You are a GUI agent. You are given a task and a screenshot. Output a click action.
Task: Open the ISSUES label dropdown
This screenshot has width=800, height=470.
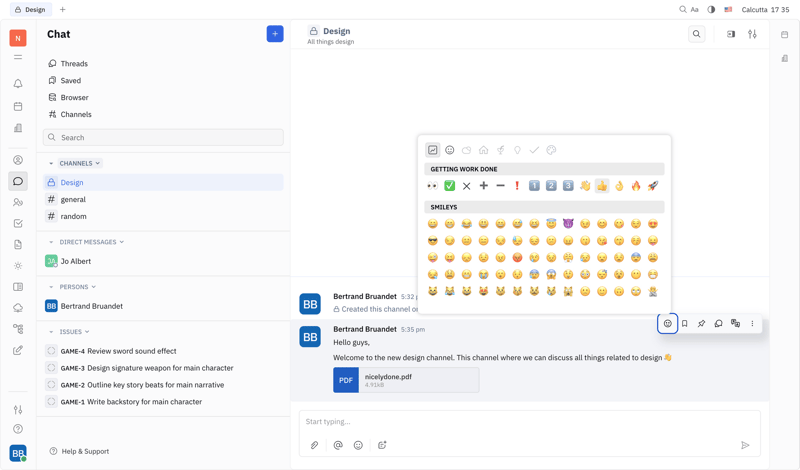tap(74, 332)
